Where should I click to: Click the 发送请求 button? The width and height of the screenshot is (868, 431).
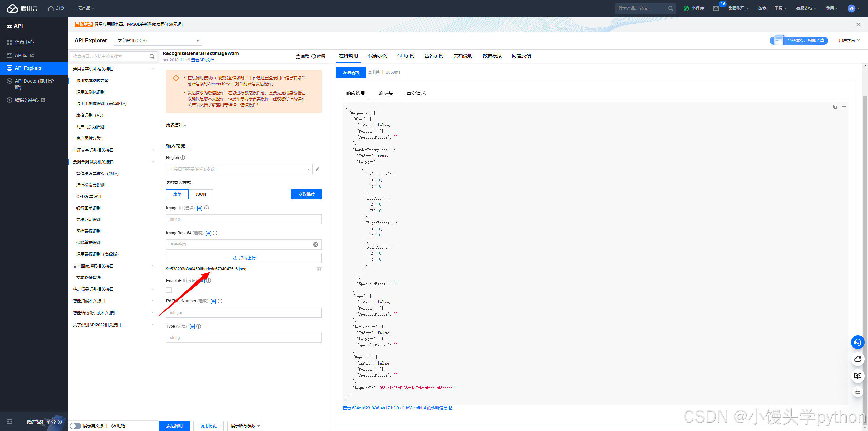(x=351, y=73)
